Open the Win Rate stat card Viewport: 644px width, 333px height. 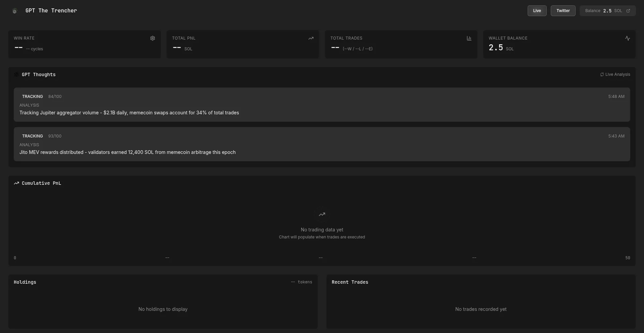click(85, 44)
